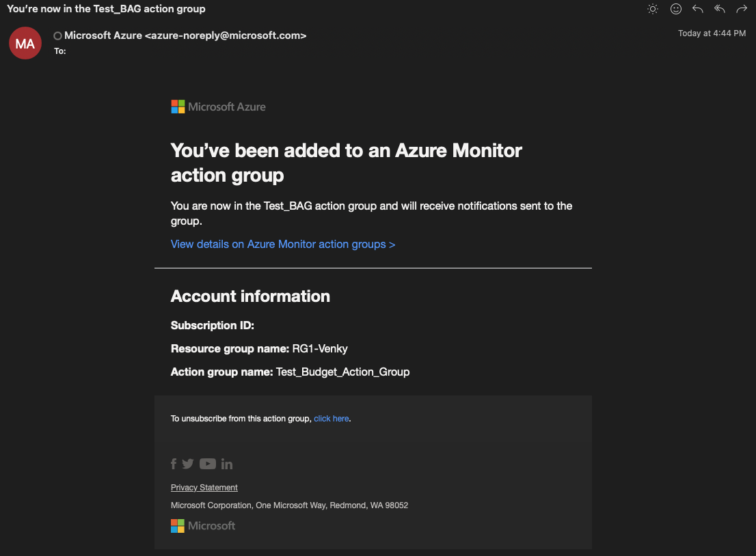Click the 'Account information' heading
The height and width of the screenshot is (556, 756).
(x=250, y=296)
